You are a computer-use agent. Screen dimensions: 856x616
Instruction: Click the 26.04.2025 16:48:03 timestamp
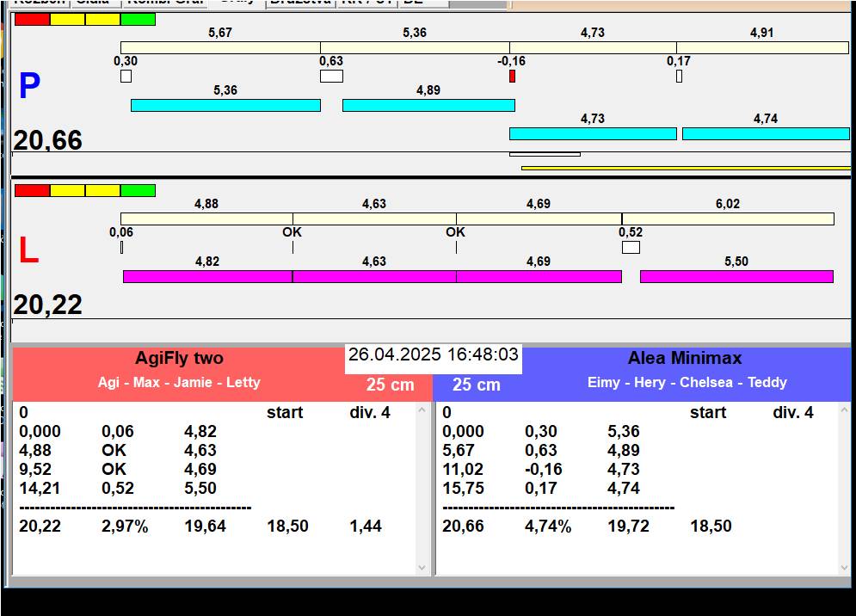click(x=434, y=355)
